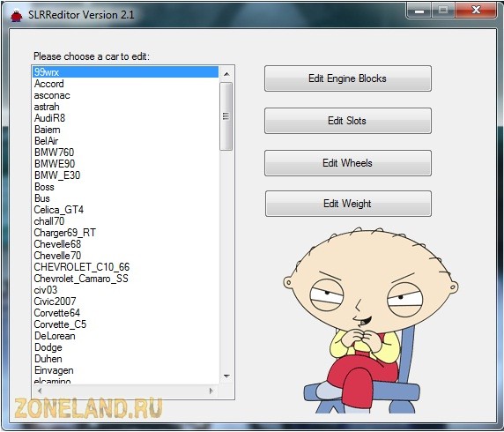Pick BMW_E30 from the list
This screenshot has height=432, width=504.
click(x=125, y=175)
